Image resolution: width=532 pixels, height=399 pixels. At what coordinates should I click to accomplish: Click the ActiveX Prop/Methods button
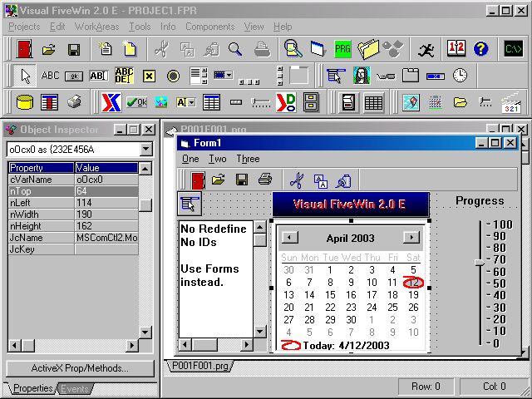coord(80,368)
